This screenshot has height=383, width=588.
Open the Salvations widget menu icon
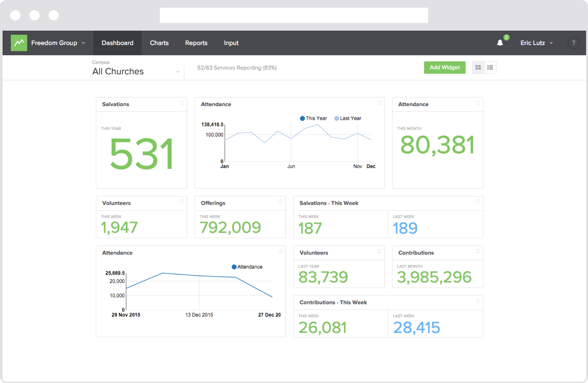click(x=182, y=103)
